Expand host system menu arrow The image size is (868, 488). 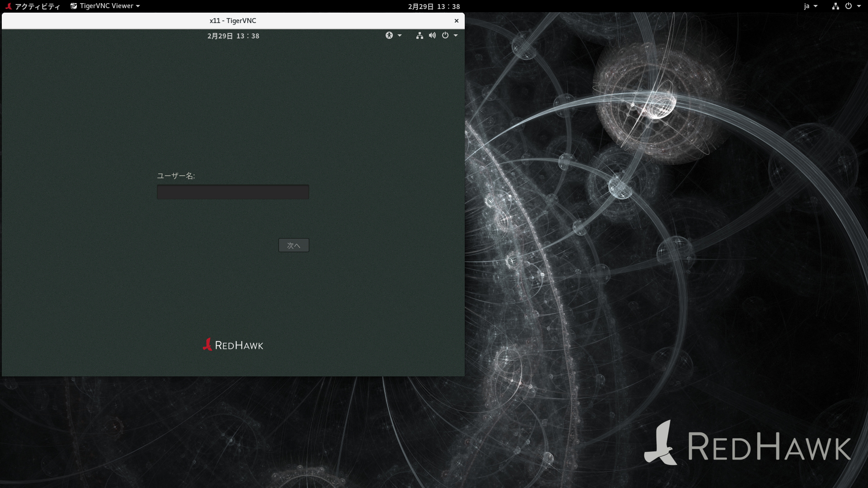pyautogui.click(x=859, y=6)
